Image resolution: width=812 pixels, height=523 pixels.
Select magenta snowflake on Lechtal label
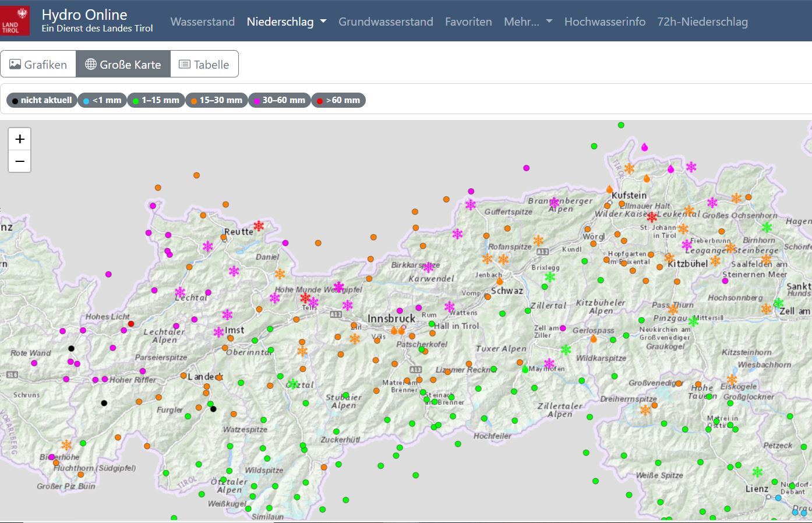(x=181, y=292)
